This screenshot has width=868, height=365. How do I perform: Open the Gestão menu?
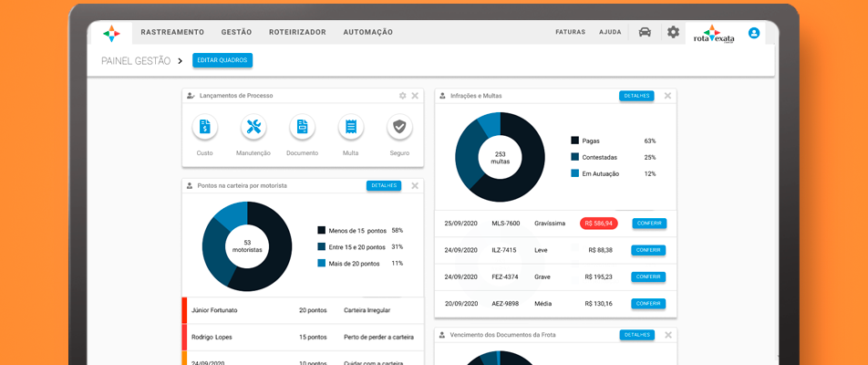236,32
